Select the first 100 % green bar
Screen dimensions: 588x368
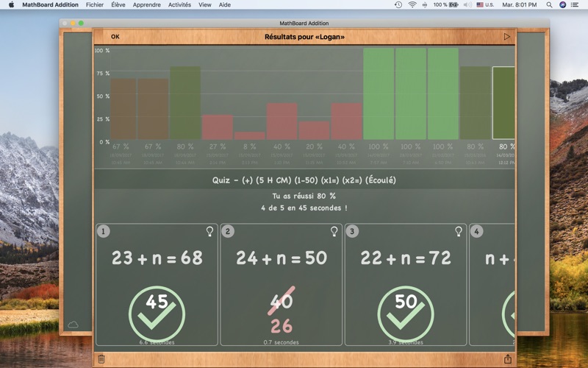[379, 93]
